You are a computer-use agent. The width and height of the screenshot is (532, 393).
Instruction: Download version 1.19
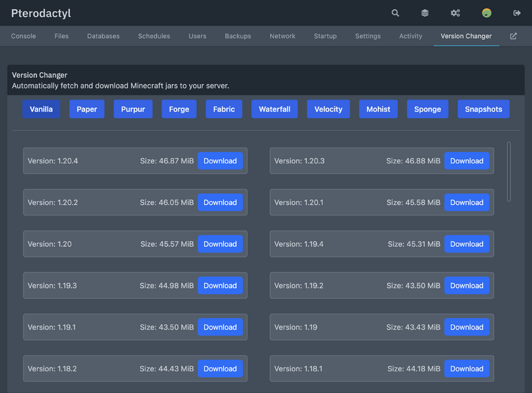click(467, 327)
